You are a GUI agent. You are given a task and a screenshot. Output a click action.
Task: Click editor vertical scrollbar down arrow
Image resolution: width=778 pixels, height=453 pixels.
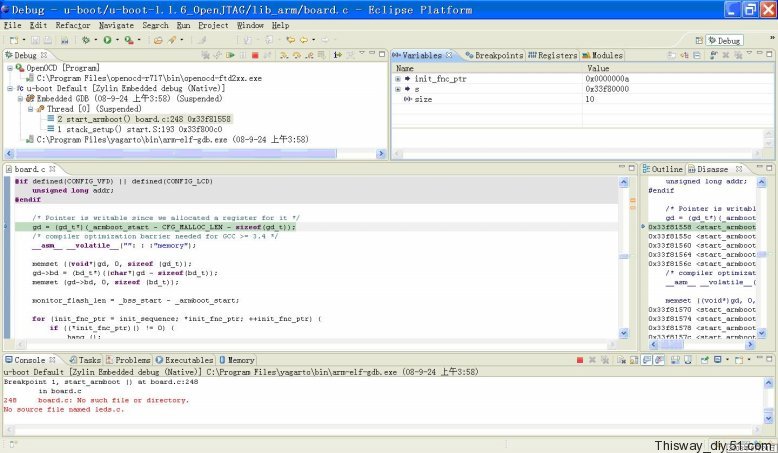tap(624, 333)
